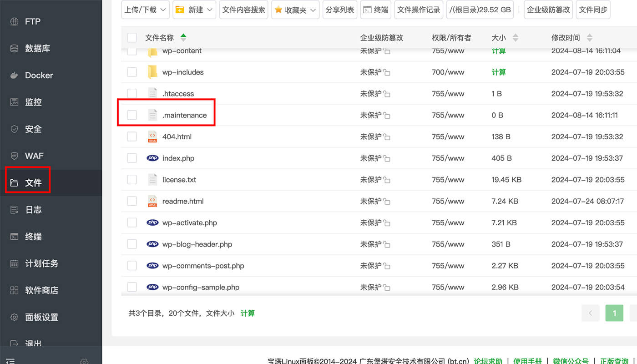Click the wp-includes folder icon

pos(152,72)
